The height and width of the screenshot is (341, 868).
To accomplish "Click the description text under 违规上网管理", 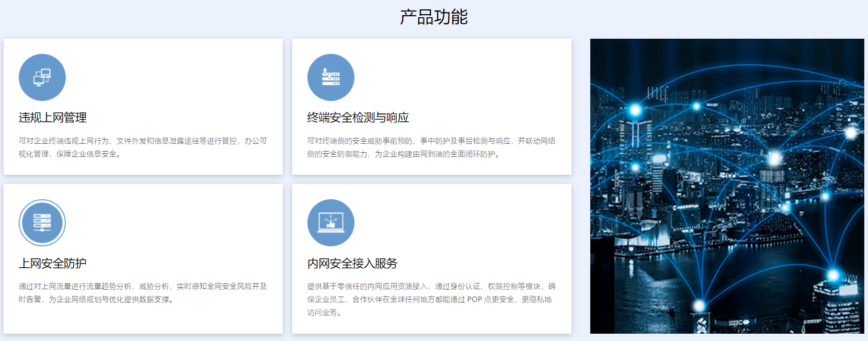I will pyautogui.click(x=142, y=147).
